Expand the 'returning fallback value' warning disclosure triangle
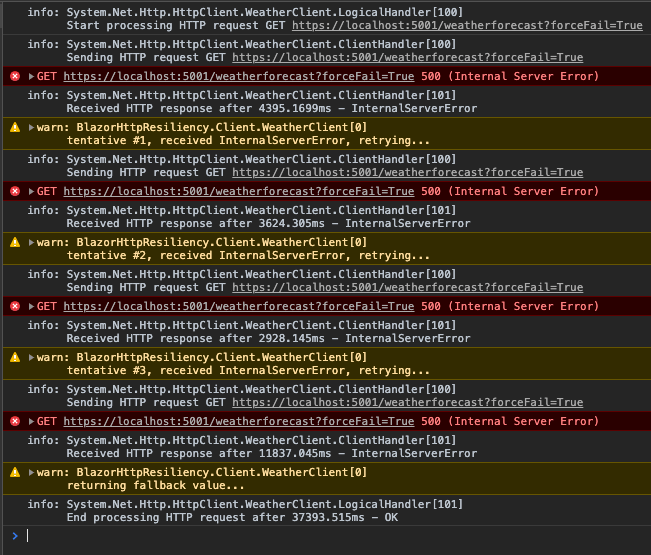Screen dimensions: 651x555 pyautogui.click(x=31, y=472)
